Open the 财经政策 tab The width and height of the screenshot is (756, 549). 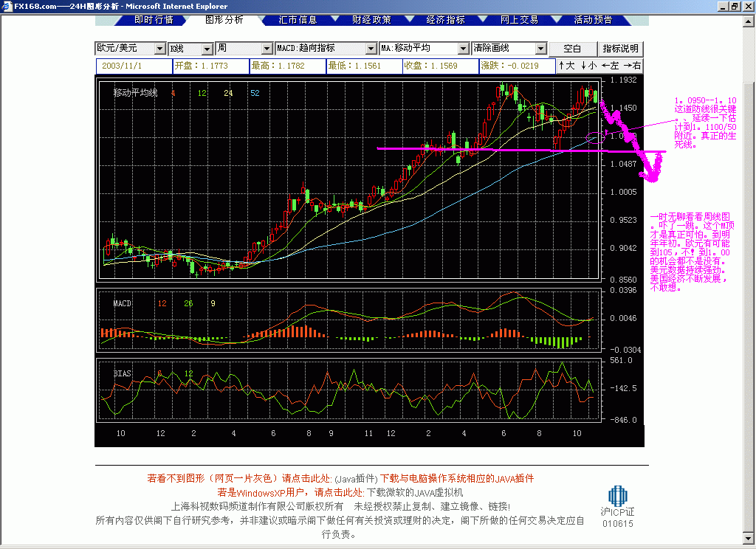[x=371, y=20]
